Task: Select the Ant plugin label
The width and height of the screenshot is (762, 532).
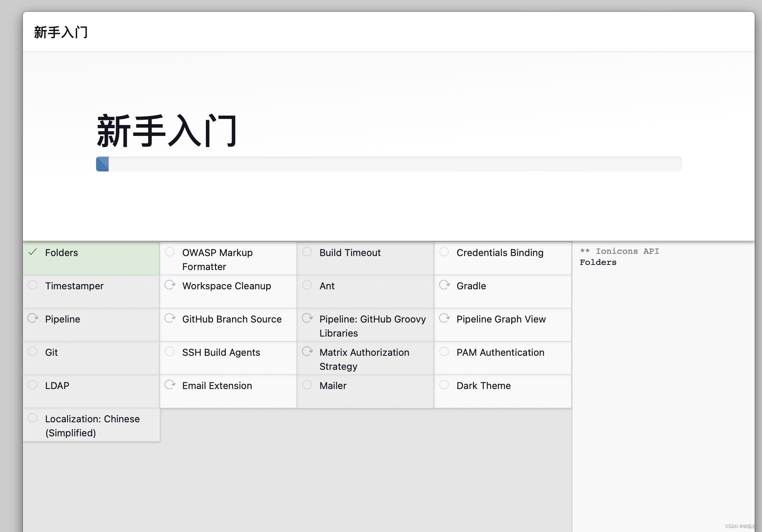Action: 327,286
